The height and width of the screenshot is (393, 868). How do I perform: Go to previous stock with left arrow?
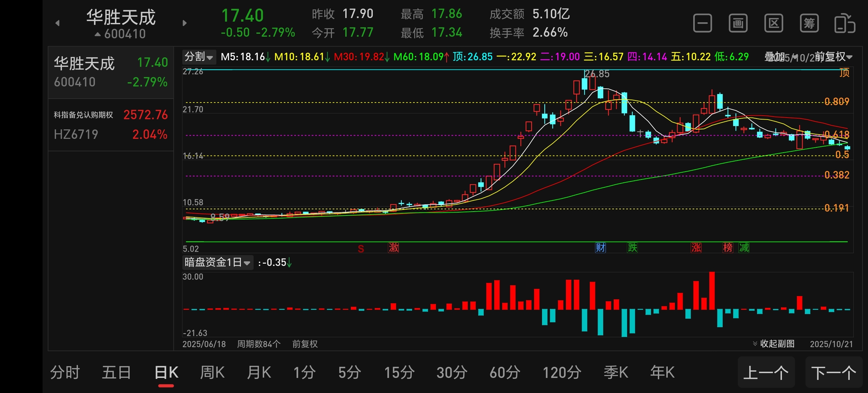pyautogui.click(x=57, y=23)
